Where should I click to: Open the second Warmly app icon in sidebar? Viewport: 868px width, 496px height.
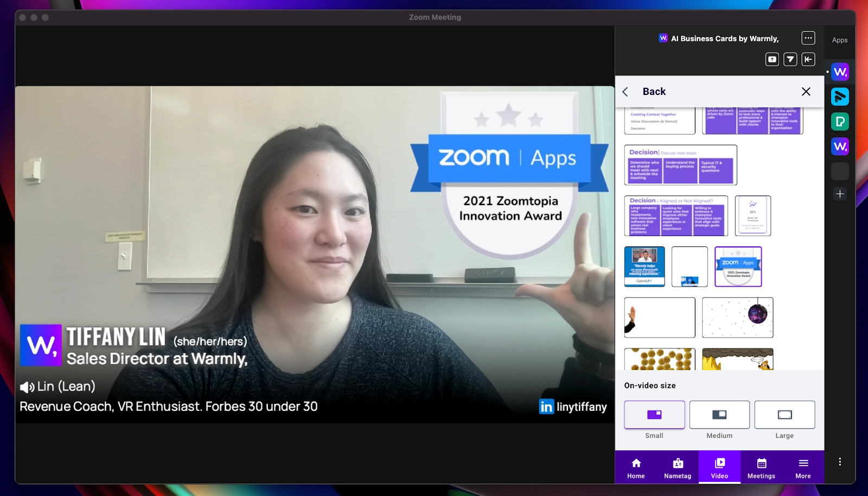click(x=840, y=147)
